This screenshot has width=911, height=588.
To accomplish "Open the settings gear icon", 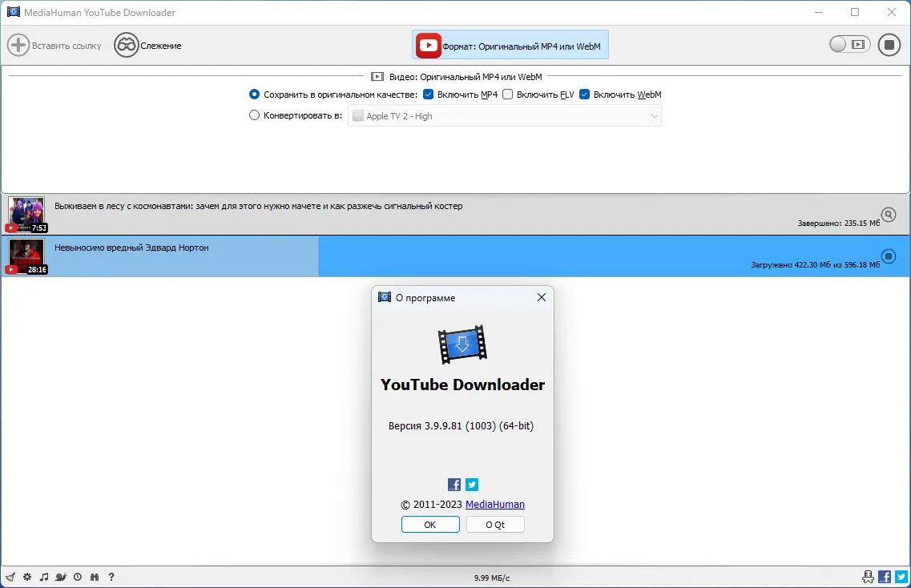I will 26,576.
